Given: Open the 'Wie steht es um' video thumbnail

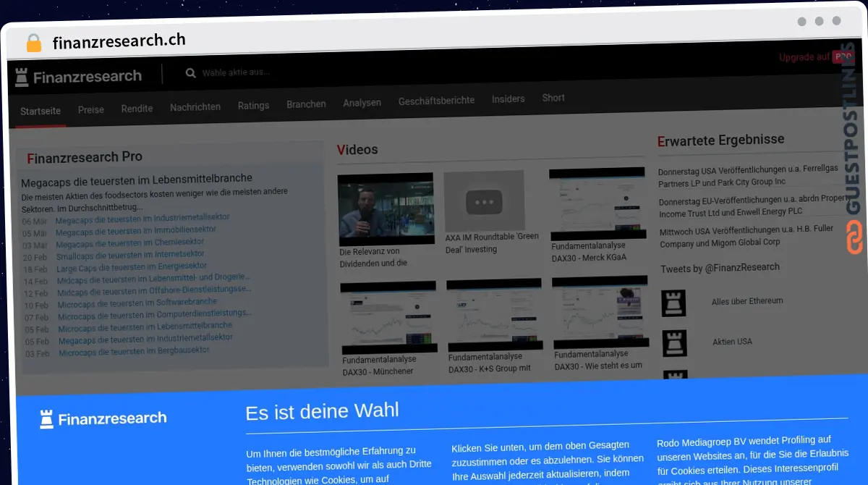Looking at the screenshot, I should pyautogui.click(x=600, y=313).
